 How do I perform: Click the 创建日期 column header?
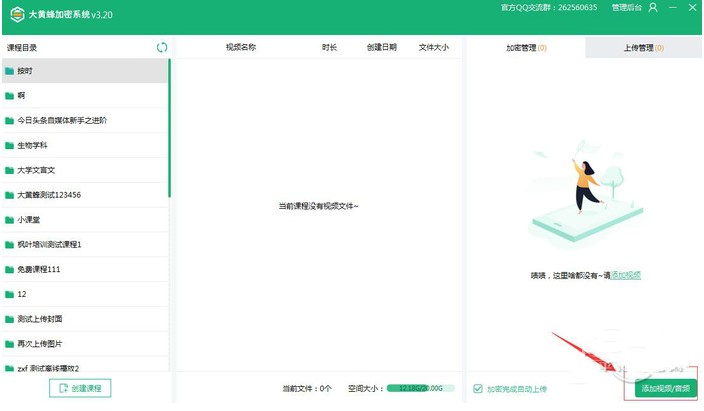(382, 47)
